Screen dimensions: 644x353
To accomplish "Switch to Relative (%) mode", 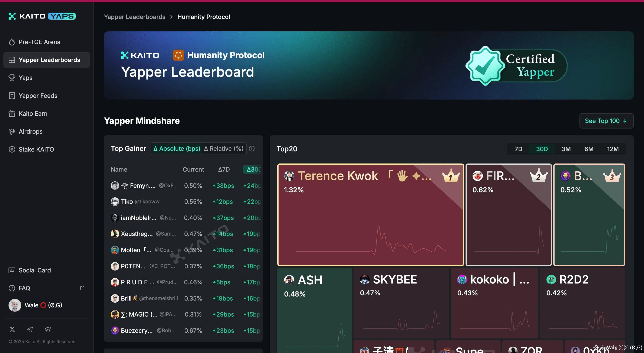I will tap(224, 149).
